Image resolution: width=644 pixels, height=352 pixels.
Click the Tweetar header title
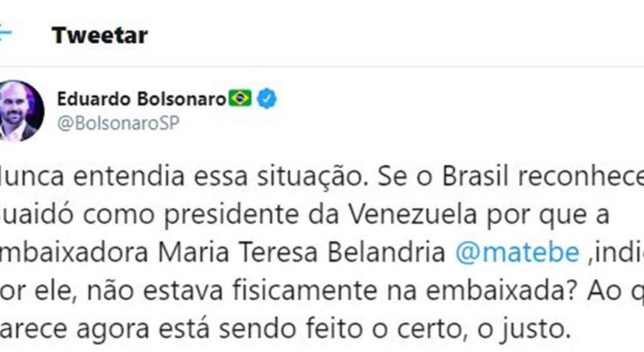point(99,35)
